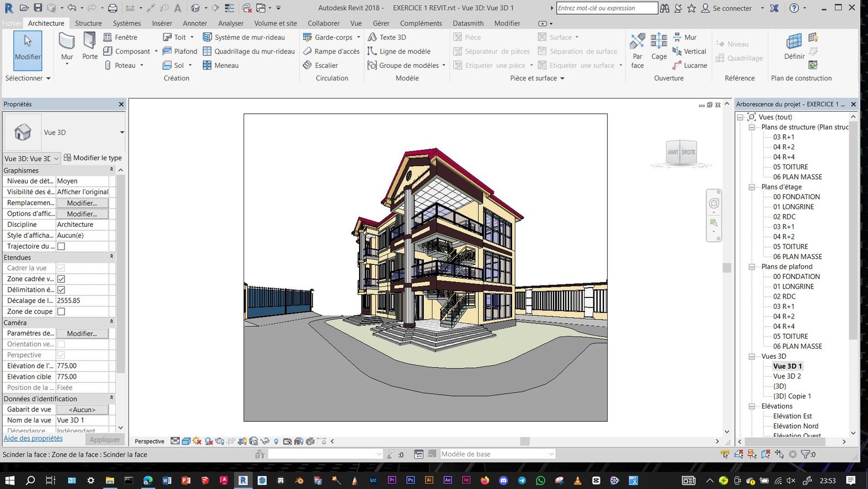Enable the Trajectoire du soleil checkbox

tap(61, 246)
